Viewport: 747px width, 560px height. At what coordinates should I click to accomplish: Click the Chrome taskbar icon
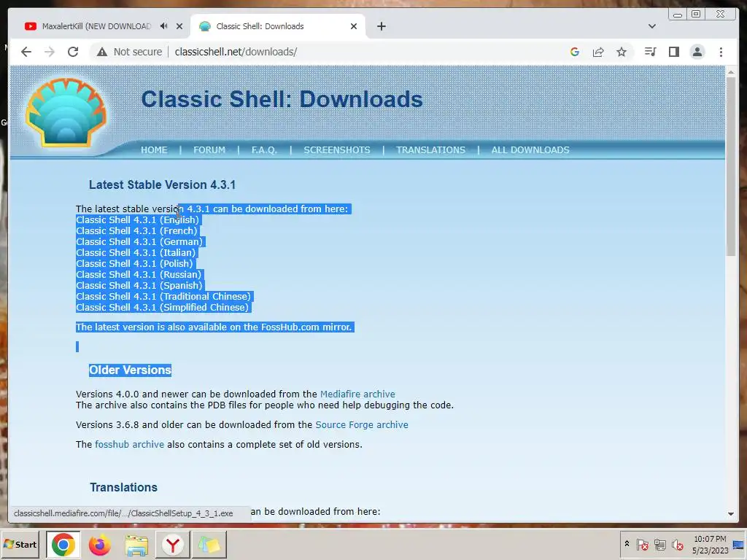63,544
